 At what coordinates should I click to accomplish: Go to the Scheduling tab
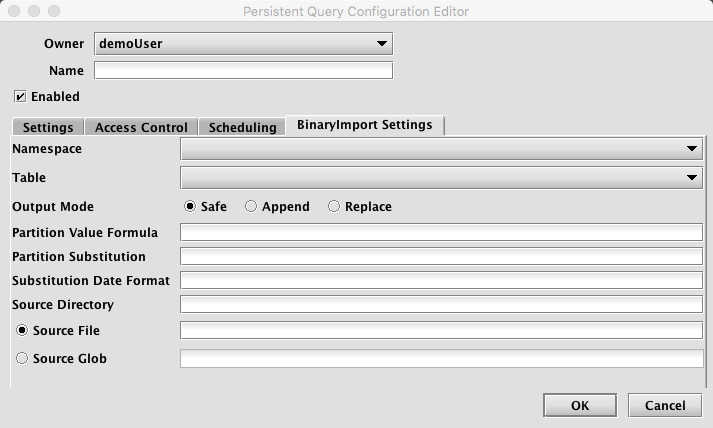point(242,127)
